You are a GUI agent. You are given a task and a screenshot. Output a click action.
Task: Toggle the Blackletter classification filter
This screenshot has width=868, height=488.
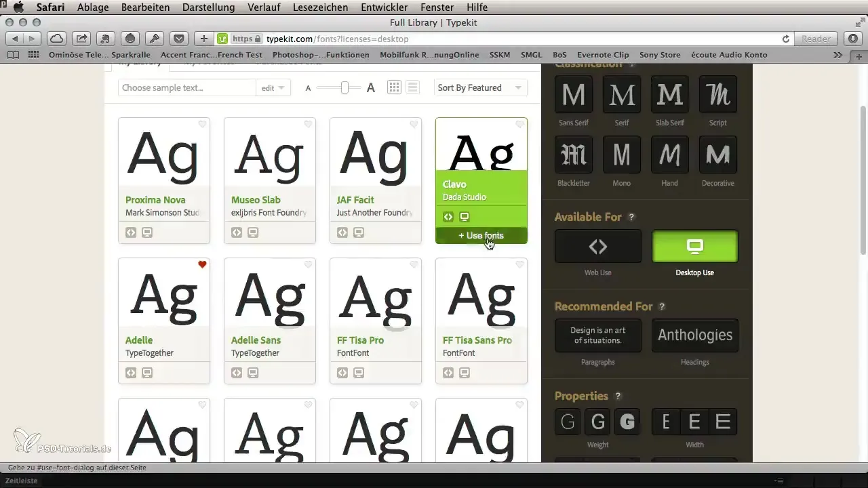coord(574,155)
